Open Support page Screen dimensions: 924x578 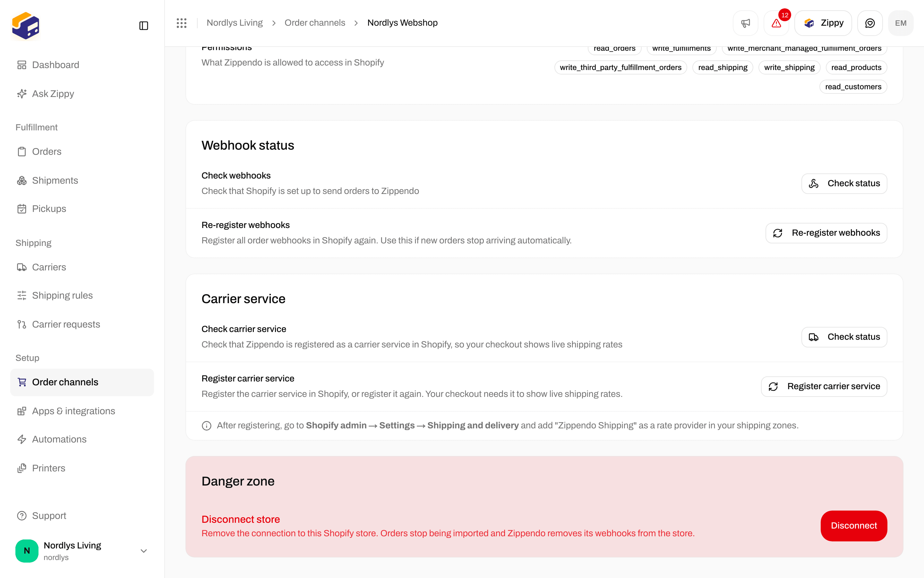pyautogui.click(x=82, y=516)
